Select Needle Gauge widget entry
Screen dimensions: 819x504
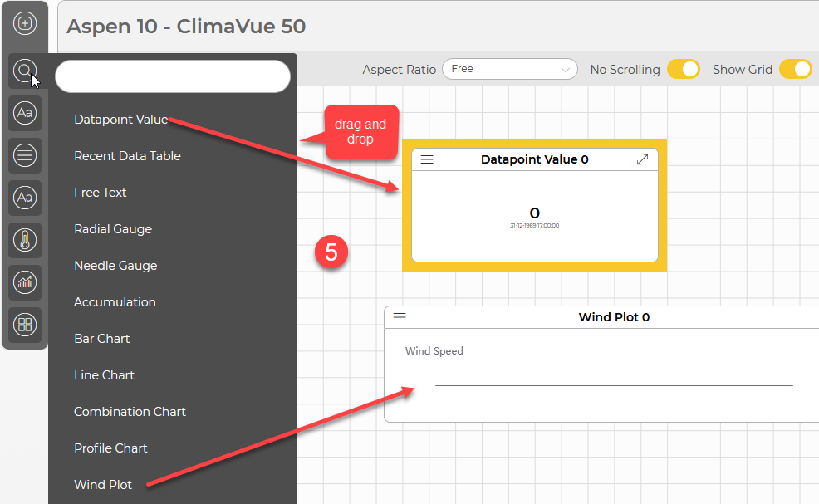tap(115, 266)
